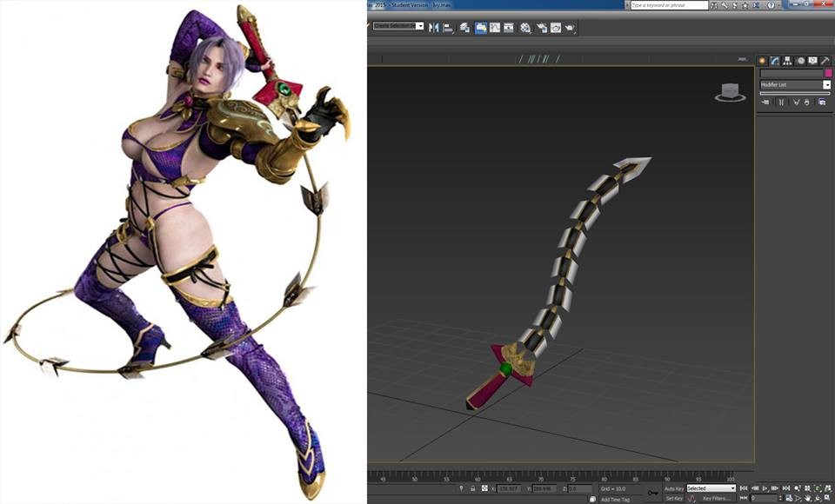
Task: Toggle the highlighted Ribbon toolbar icon
Action: pos(481,27)
